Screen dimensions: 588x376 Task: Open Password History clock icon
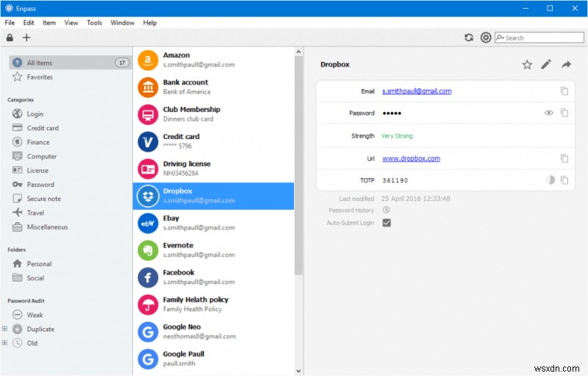tap(386, 210)
